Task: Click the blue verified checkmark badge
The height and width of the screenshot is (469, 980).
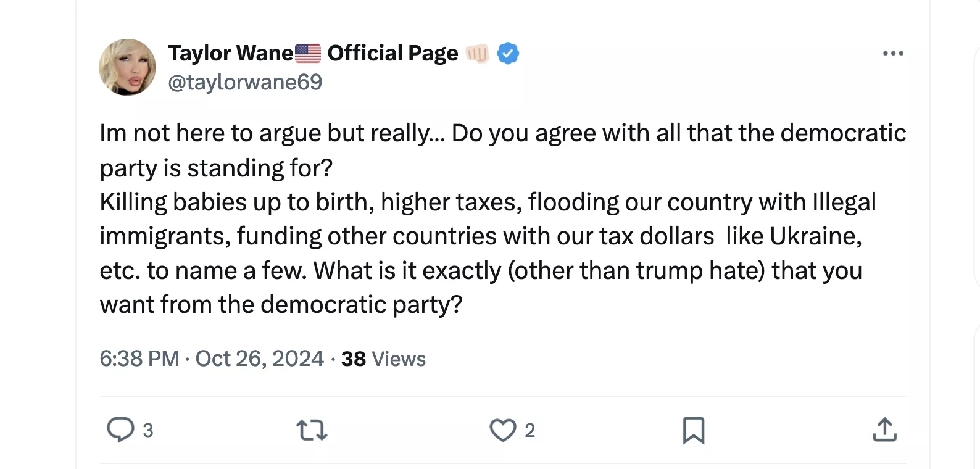Action: click(508, 54)
